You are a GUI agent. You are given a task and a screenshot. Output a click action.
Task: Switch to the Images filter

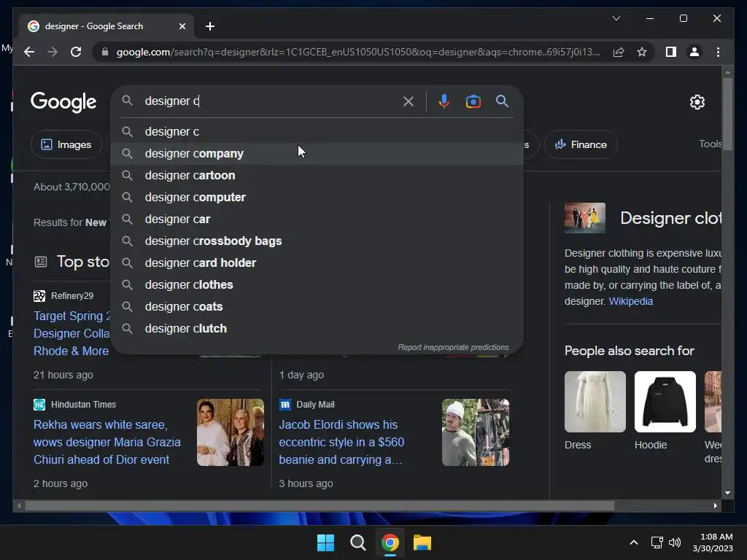click(x=66, y=145)
